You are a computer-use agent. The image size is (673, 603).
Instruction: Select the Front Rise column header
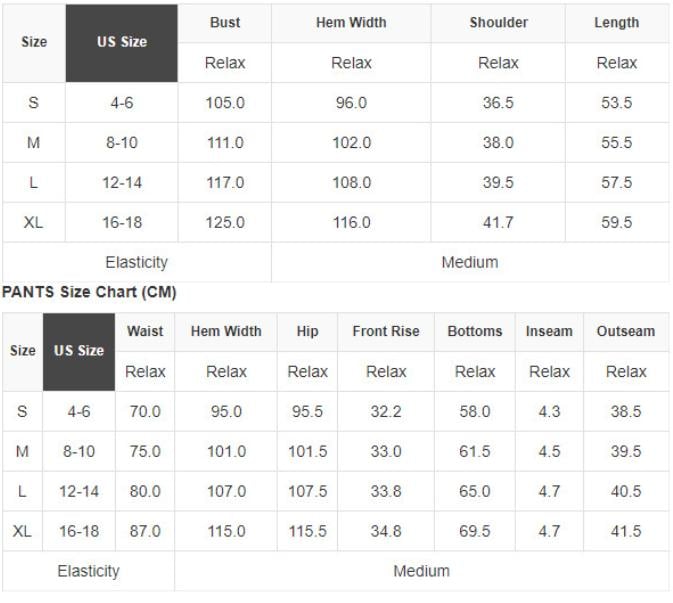[386, 331]
